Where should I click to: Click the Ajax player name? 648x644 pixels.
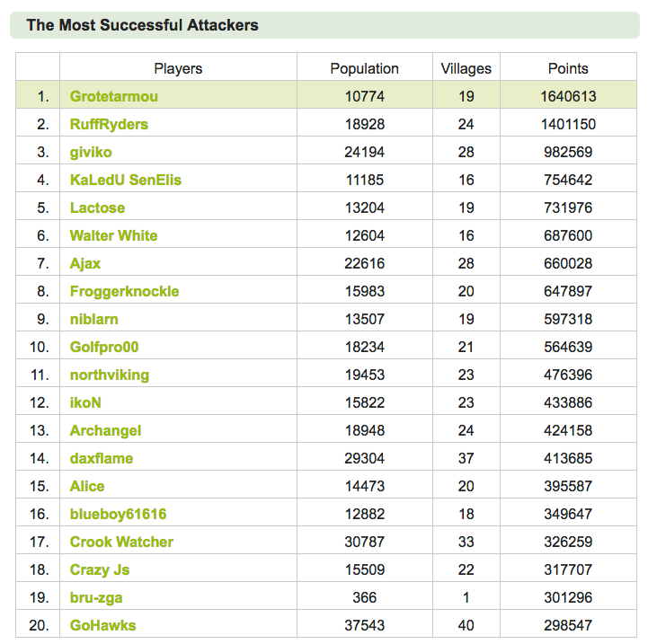85,263
